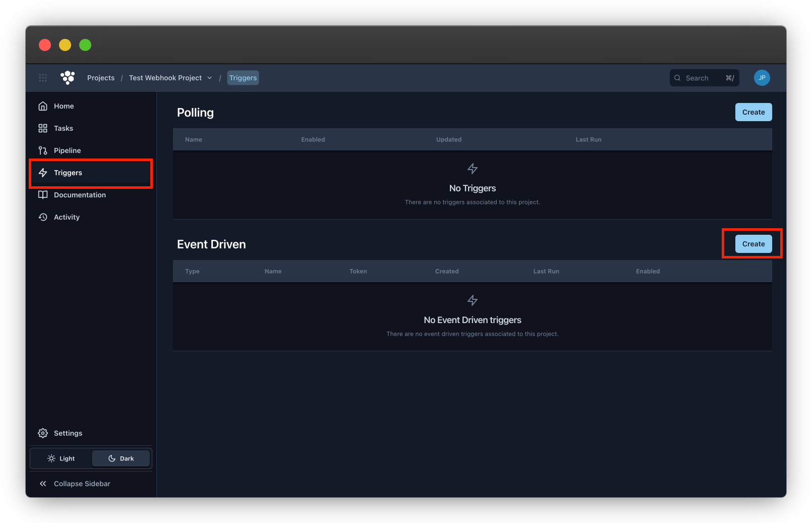Viewport: 812px width, 523px height.
Task: Open Settings via the gear icon
Action: 43,433
